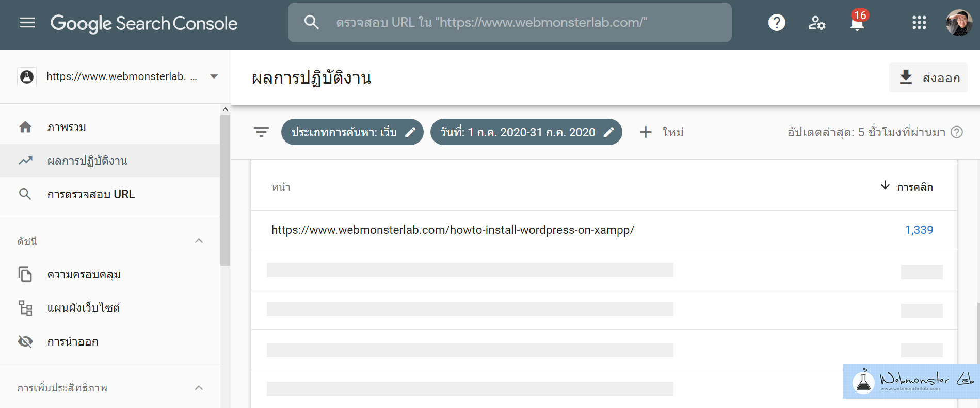Image resolution: width=980 pixels, height=408 pixels.
Task: Select การตรวจสอบ URL in the sidebar
Action: [110, 194]
